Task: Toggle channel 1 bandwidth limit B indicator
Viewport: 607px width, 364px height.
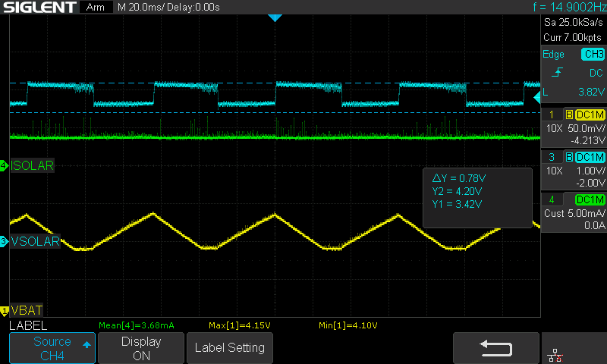Action: pos(569,115)
